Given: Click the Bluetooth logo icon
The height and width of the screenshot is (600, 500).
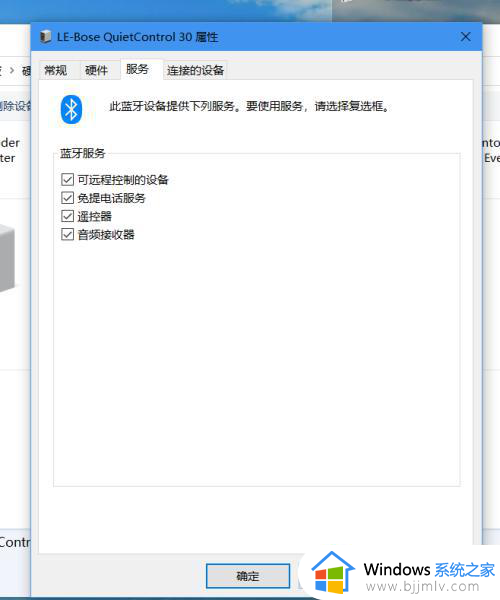Looking at the screenshot, I should [72, 110].
